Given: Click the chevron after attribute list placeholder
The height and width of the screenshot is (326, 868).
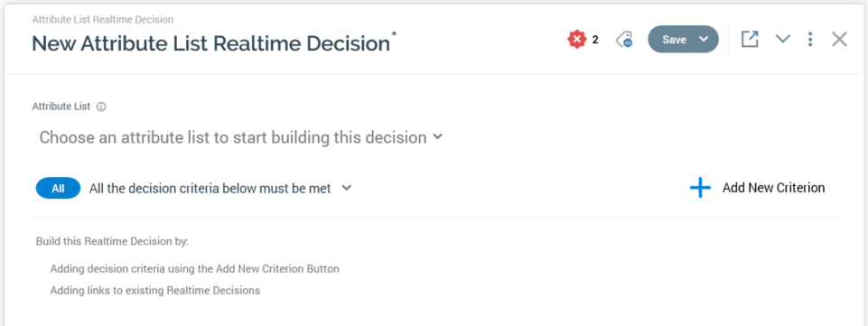Looking at the screenshot, I should [x=437, y=136].
